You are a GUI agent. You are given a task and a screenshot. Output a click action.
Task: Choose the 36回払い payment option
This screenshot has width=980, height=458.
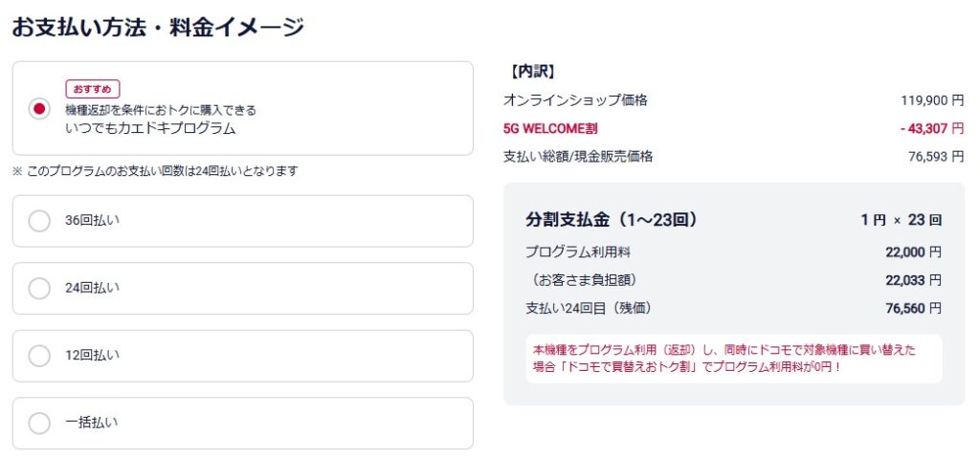[x=39, y=221]
